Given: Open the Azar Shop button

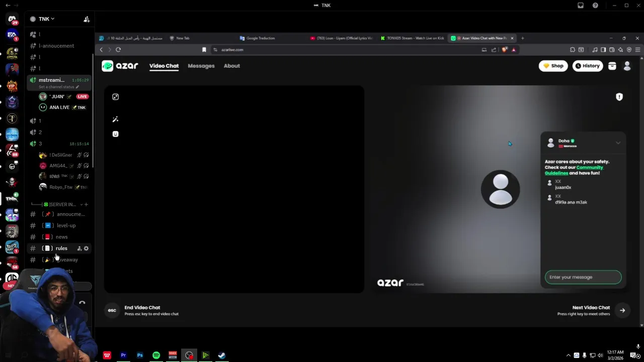Looking at the screenshot, I should tap(553, 66).
